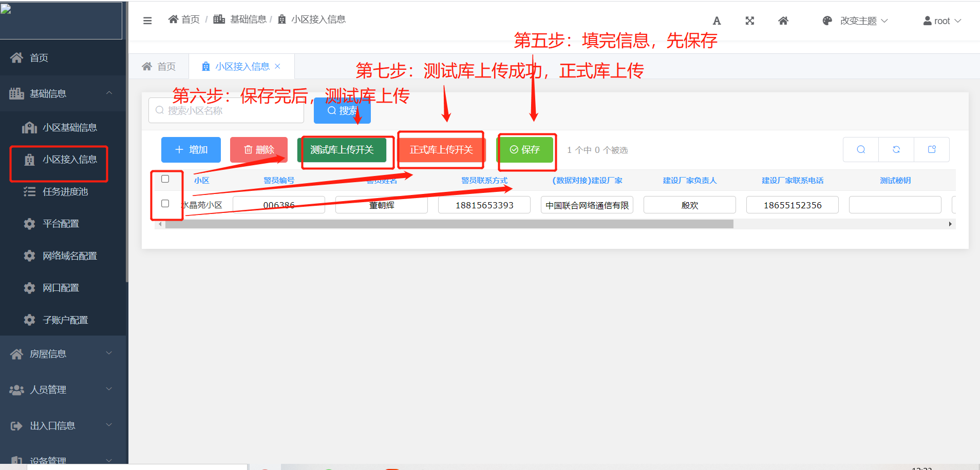This screenshot has width=980, height=470.
Task: Click inside the 搜索小区名称 search field
Action: point(226,110)
